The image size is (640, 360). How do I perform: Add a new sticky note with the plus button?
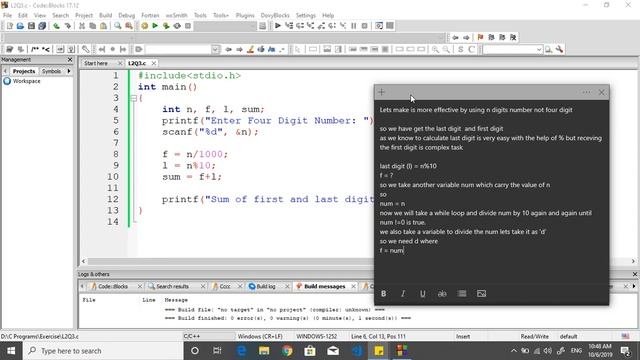[381, 92]
